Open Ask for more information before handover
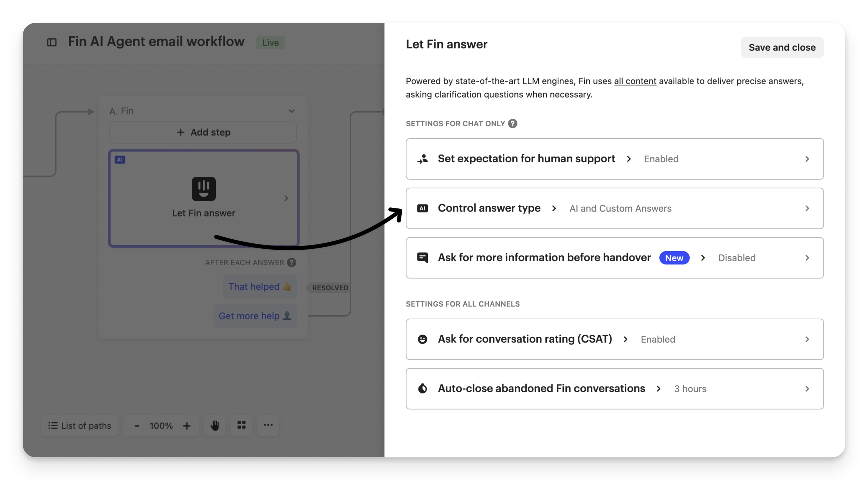Image resolution: width=868 pixels, height=480 pixels. coord(615,258)
